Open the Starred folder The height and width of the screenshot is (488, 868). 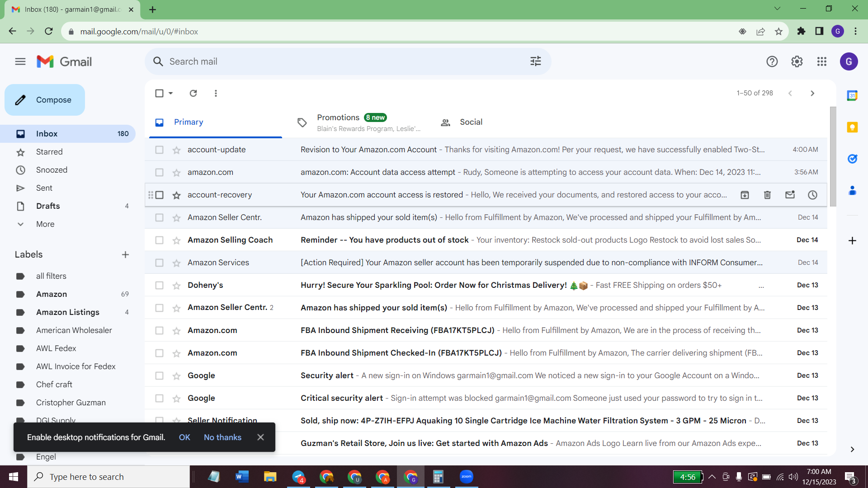pyautogui.click(x=49, y=152)
